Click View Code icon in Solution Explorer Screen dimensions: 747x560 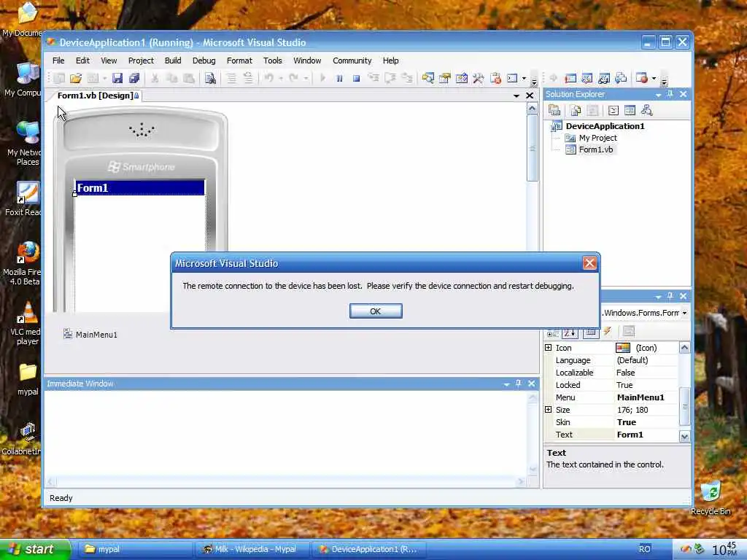tap(613, 111)
